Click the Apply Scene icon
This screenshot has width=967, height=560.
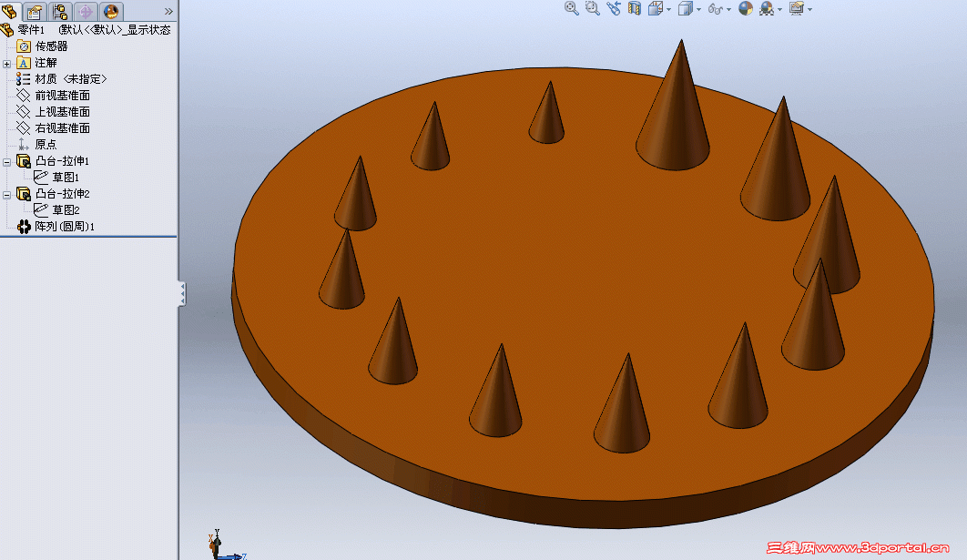767,8
